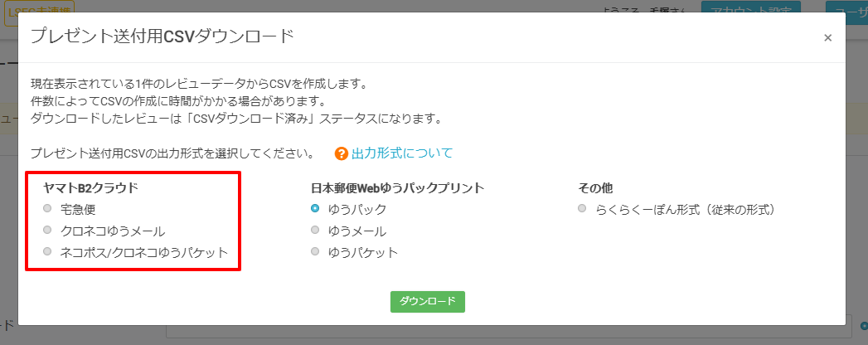Select the ゆうパック radio button
868x345 pixels.
pyautogui.click(x=315, y=208)
